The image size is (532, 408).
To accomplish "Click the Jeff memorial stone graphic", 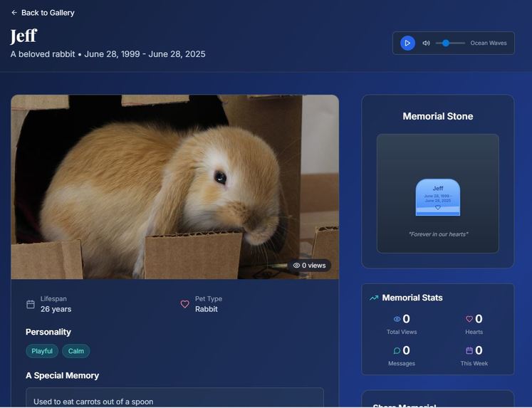I will [438, 197].
